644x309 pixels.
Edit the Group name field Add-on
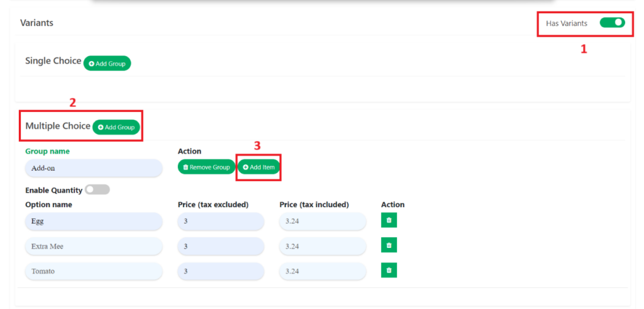94,168
